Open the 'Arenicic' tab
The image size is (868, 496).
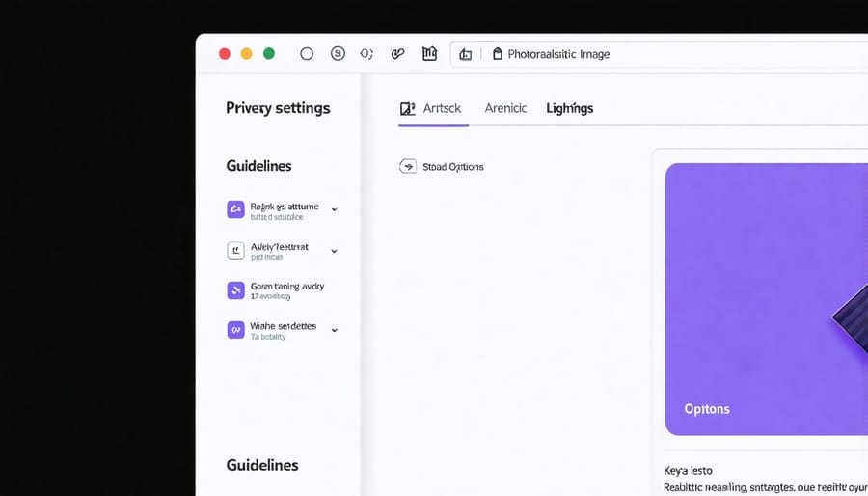point(505,108)
